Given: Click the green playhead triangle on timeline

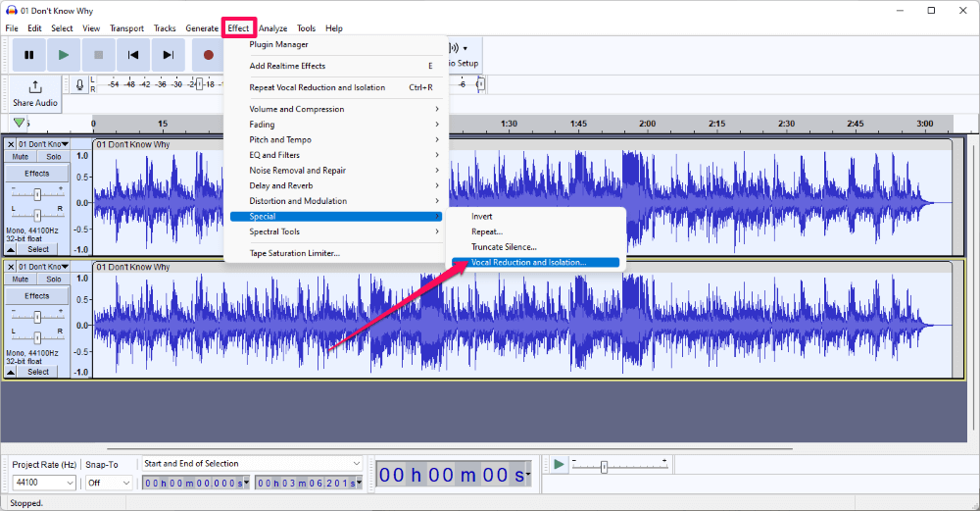Looking at the screenshot, I should click(20, 123).
